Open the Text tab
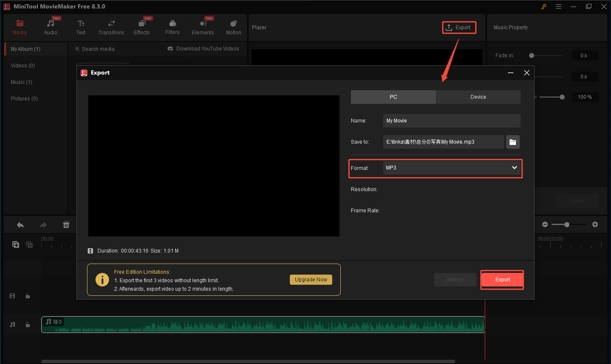This screenshot has height=364, width=611. point(81,27)
